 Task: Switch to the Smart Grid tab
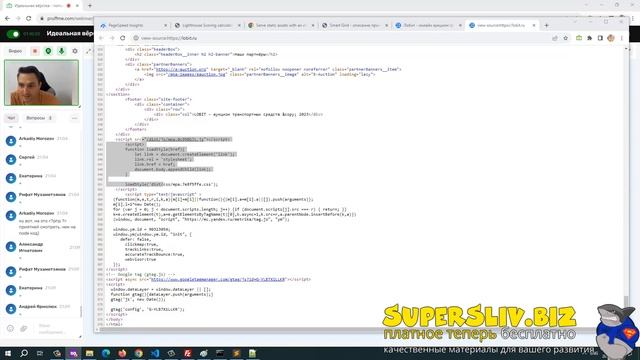(354, 25)
